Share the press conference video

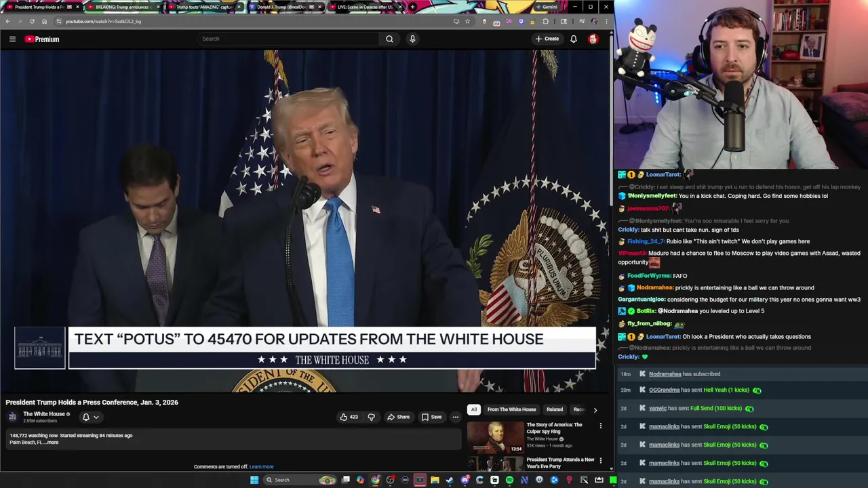399,417
